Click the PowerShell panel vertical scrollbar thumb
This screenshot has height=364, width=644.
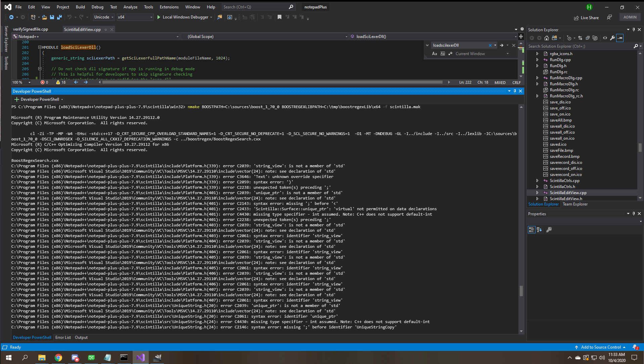coord(521,291)
